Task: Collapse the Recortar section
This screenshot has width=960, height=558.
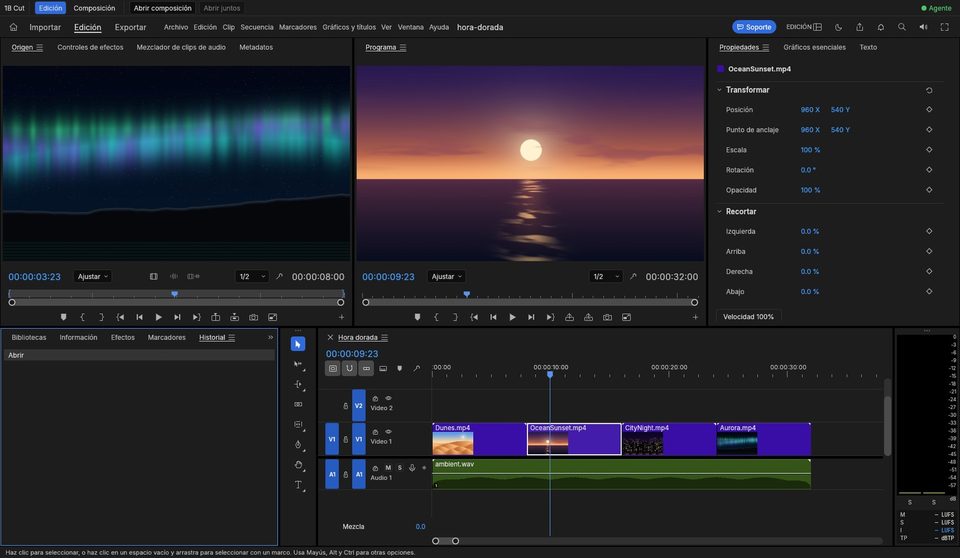Action: click(x=719, y=211)
